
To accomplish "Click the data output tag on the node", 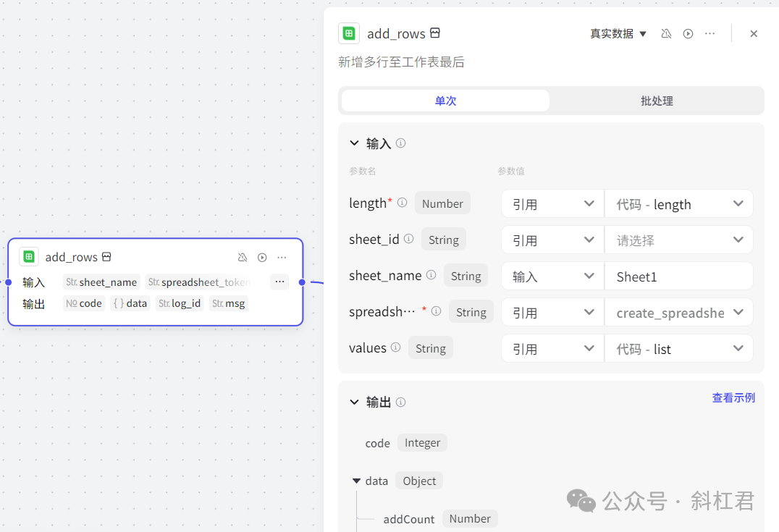I will [x=130, y=303].
